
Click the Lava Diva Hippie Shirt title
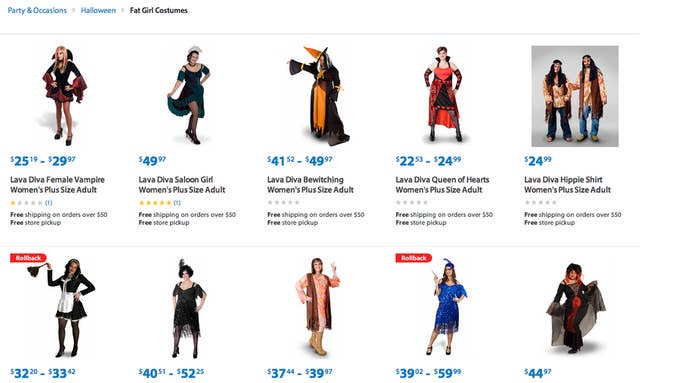pos(567,184)
